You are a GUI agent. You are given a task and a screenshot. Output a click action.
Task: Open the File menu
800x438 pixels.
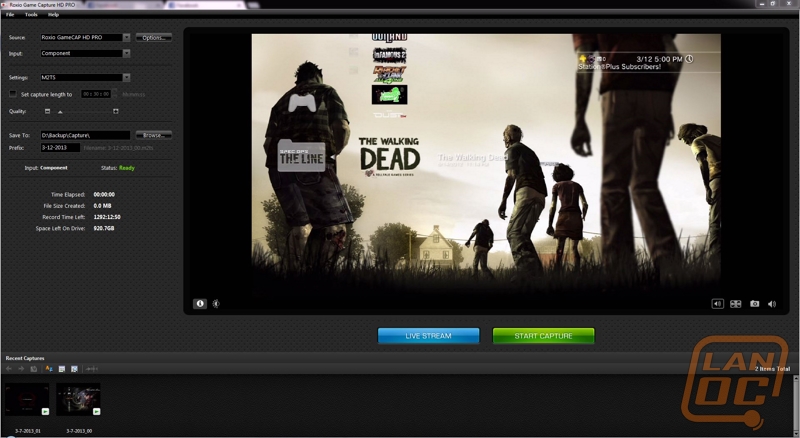tap(10, 15)
